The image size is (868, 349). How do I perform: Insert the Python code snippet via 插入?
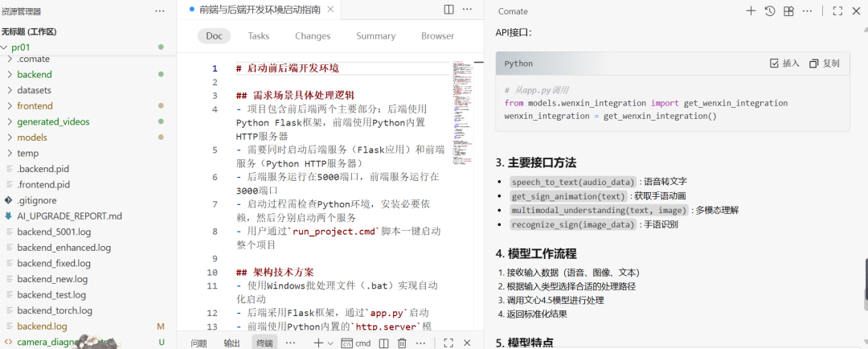(785, 64)
